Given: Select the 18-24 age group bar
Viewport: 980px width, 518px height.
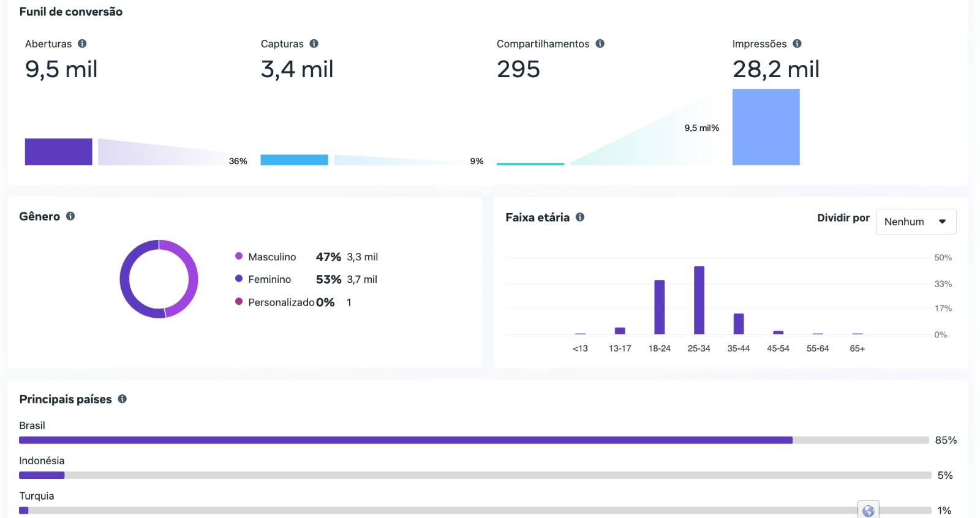Looking at the screenshot, I should tap(659, 307).
